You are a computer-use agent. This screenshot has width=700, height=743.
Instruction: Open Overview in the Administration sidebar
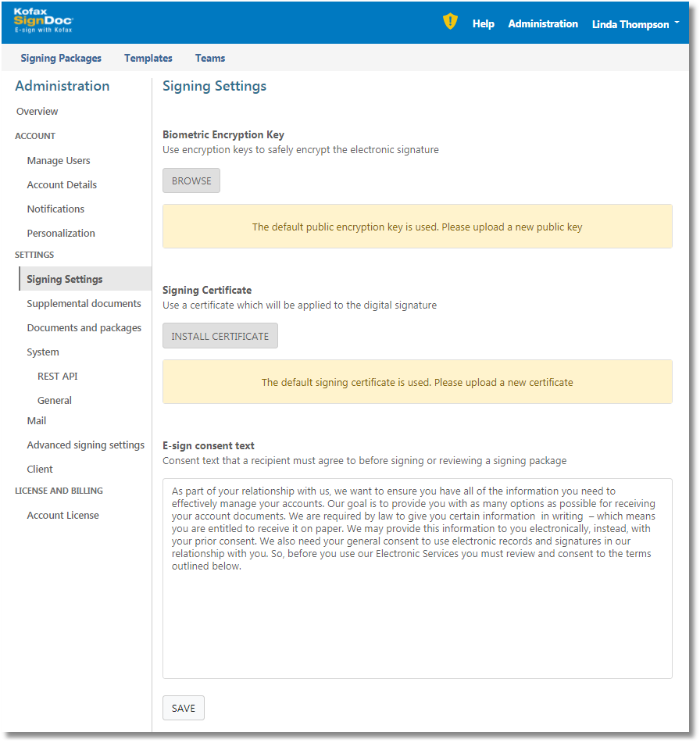click(37, 112)
